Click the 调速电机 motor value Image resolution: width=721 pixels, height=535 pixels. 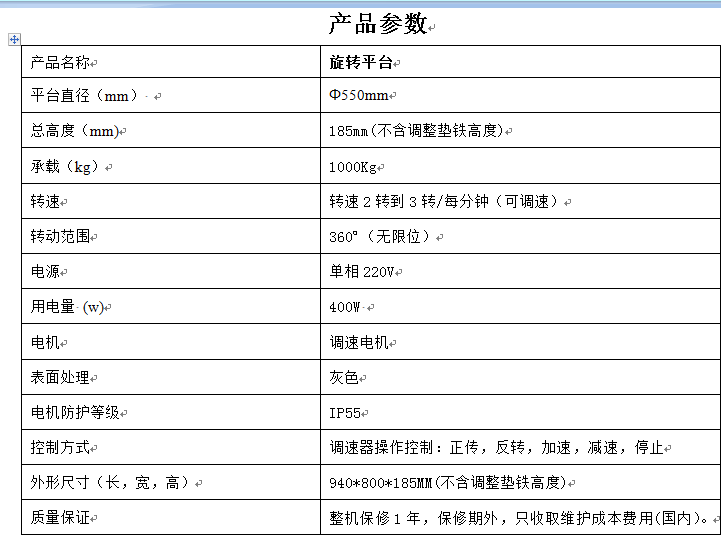[359, 342]
